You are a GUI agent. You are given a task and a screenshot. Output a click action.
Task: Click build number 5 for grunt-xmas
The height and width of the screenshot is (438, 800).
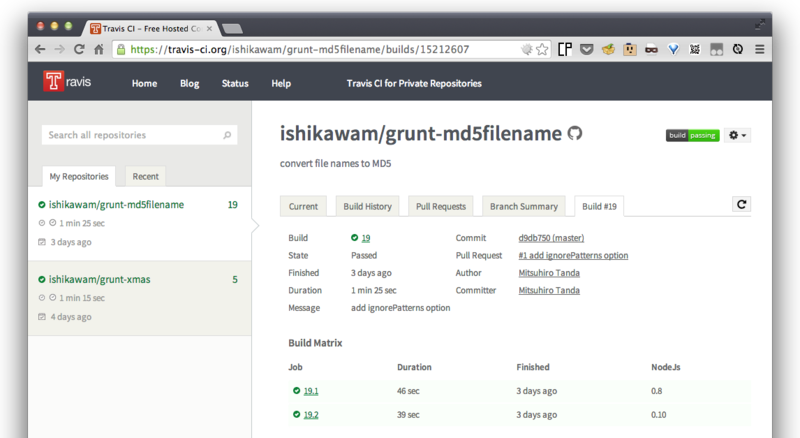235,280
